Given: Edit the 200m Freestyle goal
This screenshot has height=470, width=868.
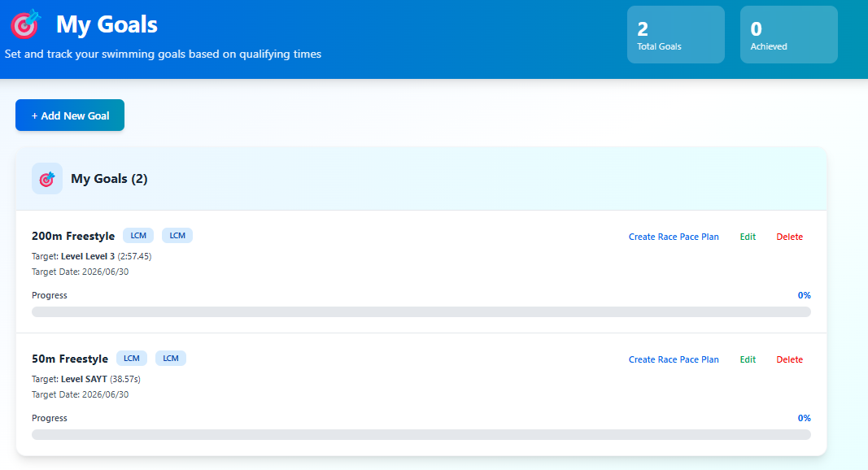Looking at the screenshot, I should (748, 237).
